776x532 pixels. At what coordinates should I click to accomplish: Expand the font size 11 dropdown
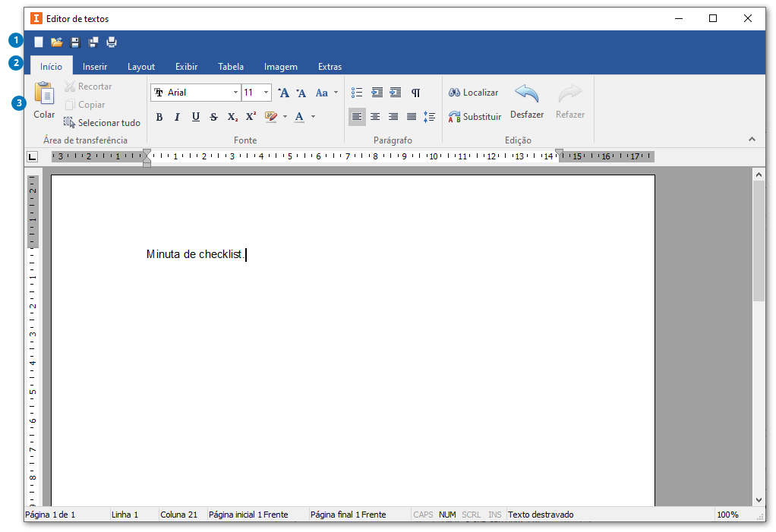pyautogui.click(x=266, y=93)
